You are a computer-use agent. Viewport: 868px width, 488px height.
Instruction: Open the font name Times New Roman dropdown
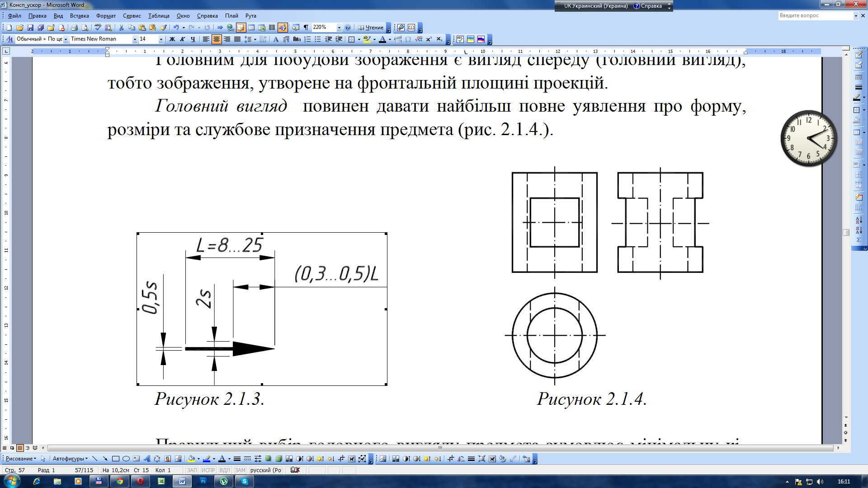(135, 39)
